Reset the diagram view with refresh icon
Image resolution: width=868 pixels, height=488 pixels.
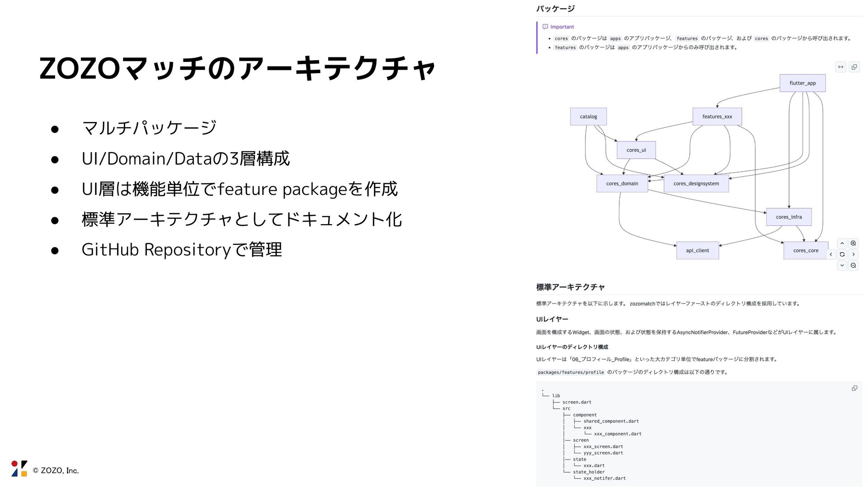[842, 254]
